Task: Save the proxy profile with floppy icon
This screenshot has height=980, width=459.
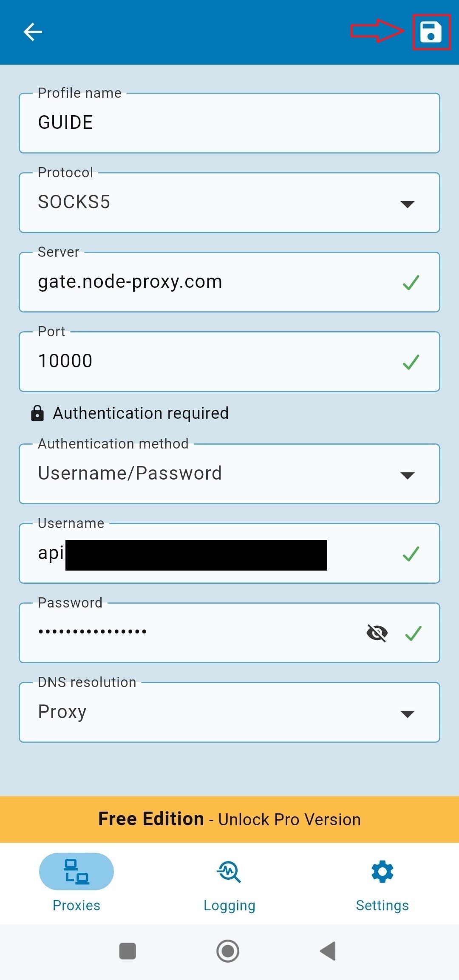Action: 431,32
